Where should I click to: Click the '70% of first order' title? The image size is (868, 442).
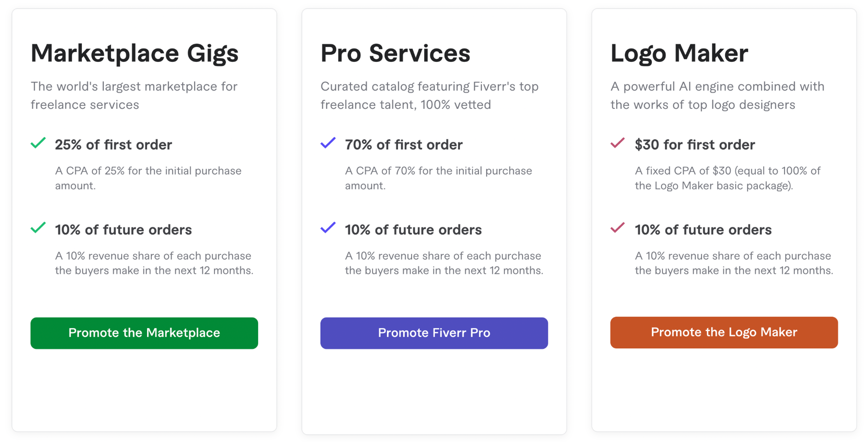[x=404, y=145]
